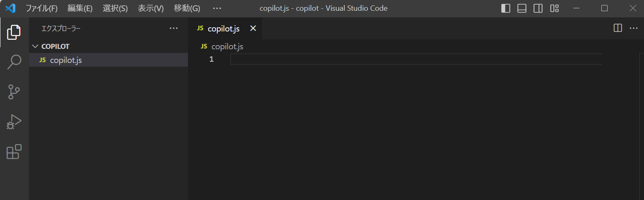Open the 表示(V) menu
The height and width of the screenshot is (200, 644).
coord(151,8)
